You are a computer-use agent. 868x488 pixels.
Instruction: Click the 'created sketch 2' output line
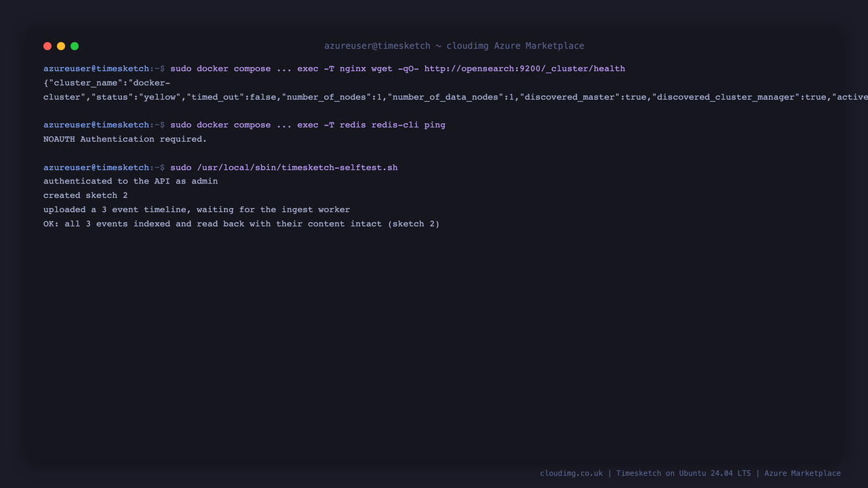click(x=85, y=195)
